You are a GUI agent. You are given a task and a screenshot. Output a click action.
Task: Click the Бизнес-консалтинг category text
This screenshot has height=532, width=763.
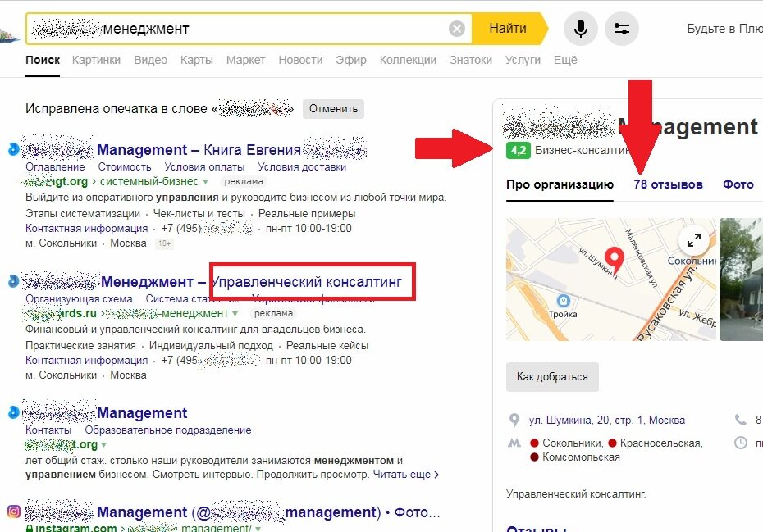click(x=583, y=150)
